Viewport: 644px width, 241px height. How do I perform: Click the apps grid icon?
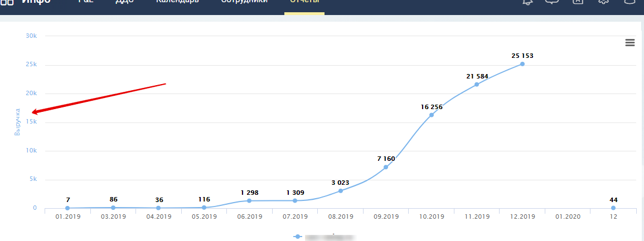7,2
